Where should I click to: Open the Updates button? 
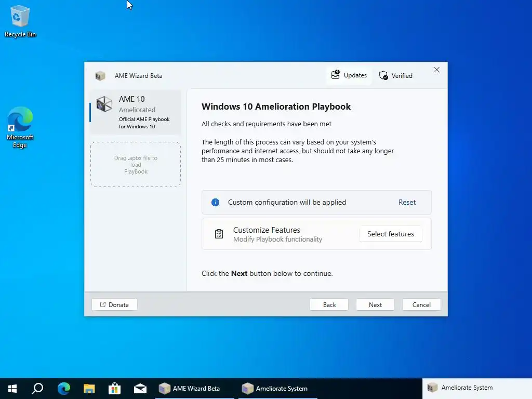[x=349, y=75]
